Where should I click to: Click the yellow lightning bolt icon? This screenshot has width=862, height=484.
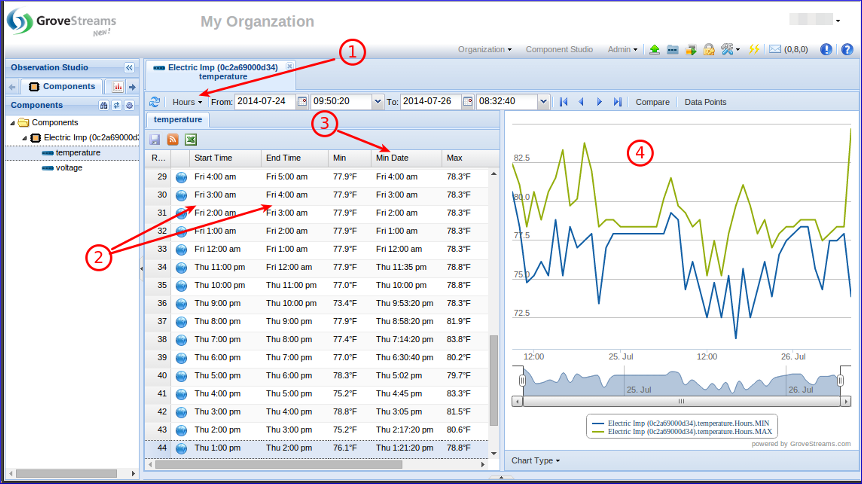pyautogui.click(x=754, y=49)
